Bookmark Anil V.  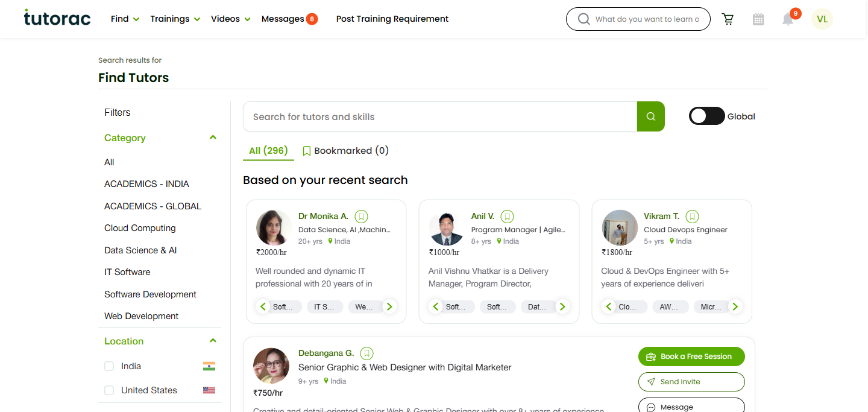click(508, 216)
